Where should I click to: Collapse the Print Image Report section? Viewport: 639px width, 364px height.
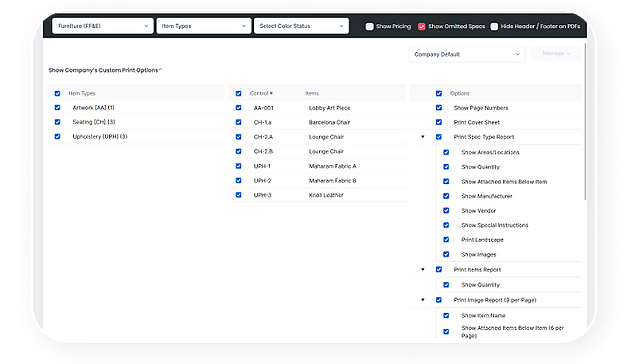pos(423,300)
